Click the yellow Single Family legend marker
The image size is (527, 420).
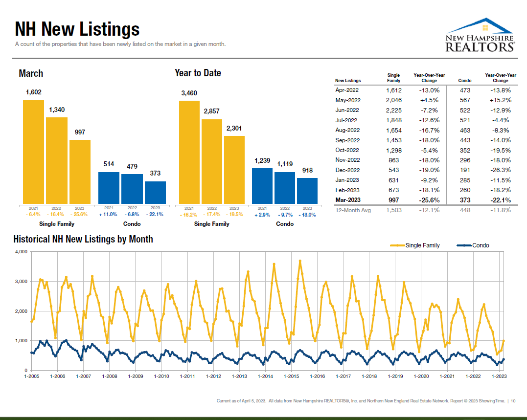point(397,245)
